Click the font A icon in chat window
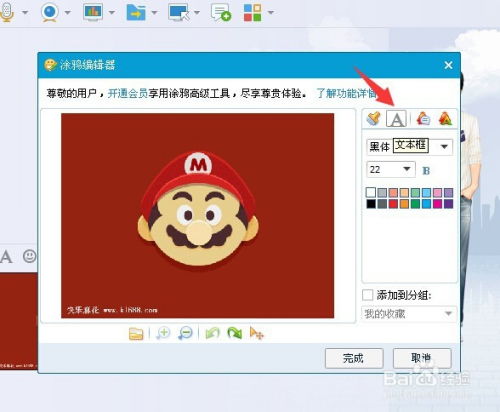 [x=6, y=257]
